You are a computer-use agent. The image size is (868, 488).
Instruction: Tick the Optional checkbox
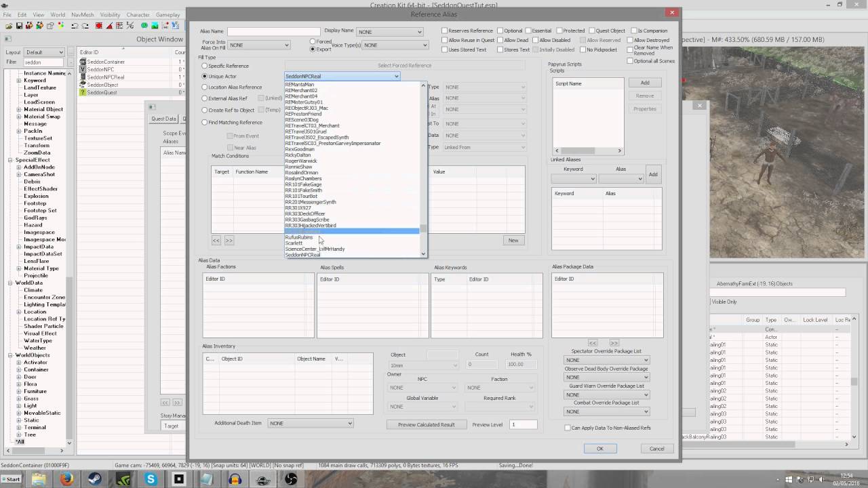500,30
